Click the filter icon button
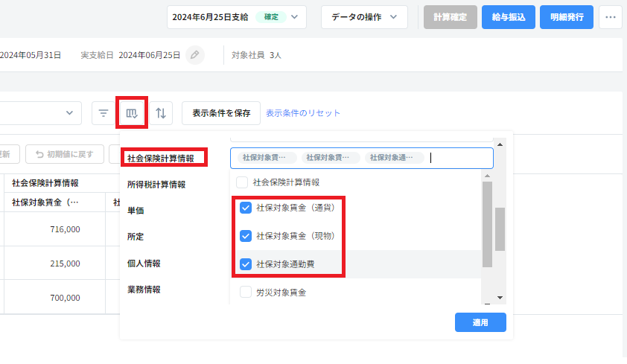This screenshot has width=627, height=364. [104, 113]
